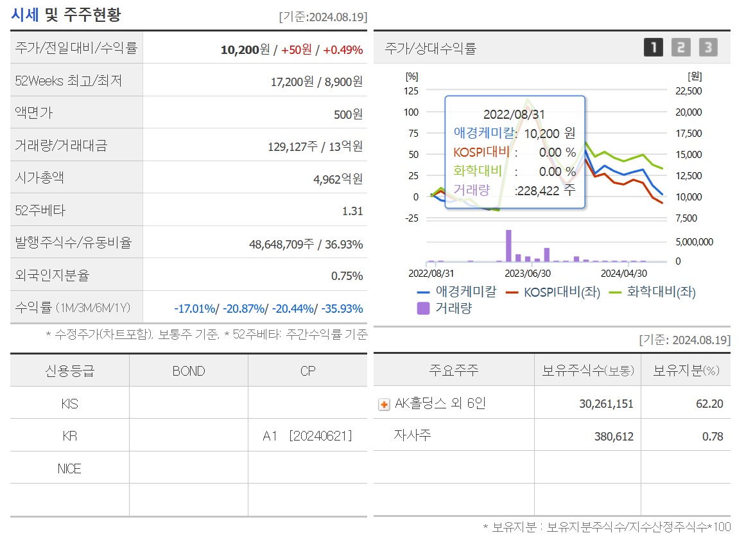The height and width of the screenshot is (560, 744).
Task: Click tooltip date 2022/08/31
Action: pos(514,114)
